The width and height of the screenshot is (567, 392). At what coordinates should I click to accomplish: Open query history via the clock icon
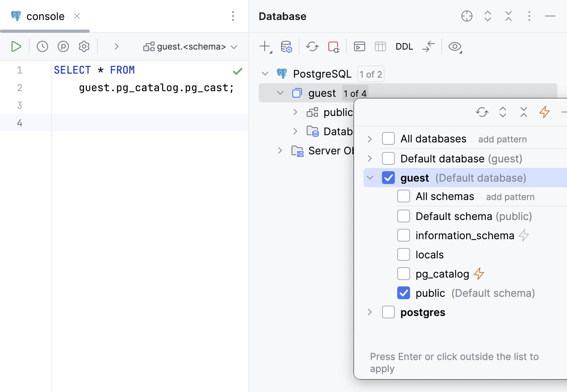[x=42, y=46]
